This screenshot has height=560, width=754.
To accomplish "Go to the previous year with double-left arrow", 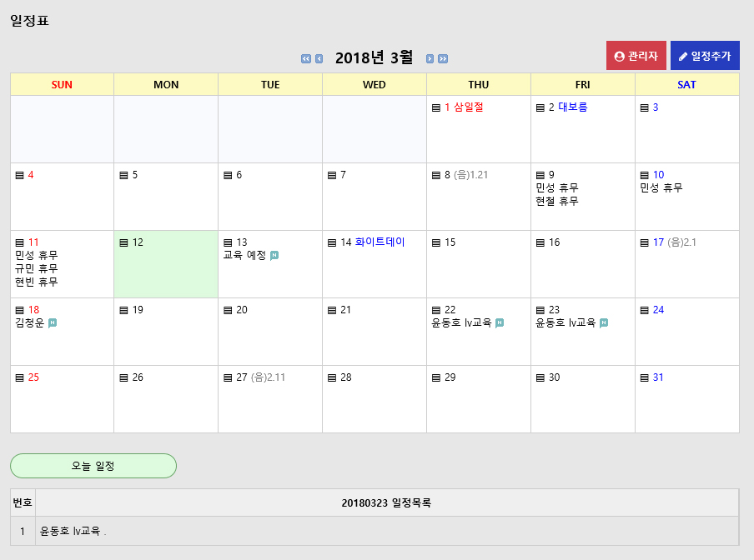I will point(306,58).
